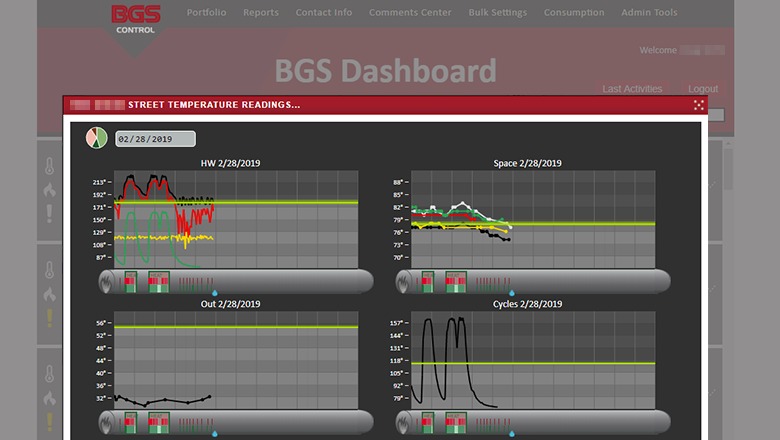Click the BGS Control logo
The width and height of the screenshot is (780, 440).
point(135,20)
